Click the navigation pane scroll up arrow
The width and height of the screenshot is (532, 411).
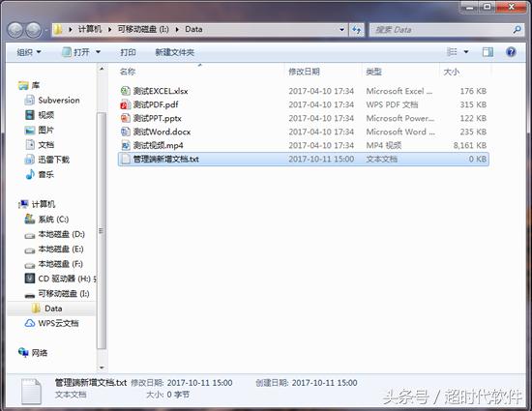[x=102, y=69]
